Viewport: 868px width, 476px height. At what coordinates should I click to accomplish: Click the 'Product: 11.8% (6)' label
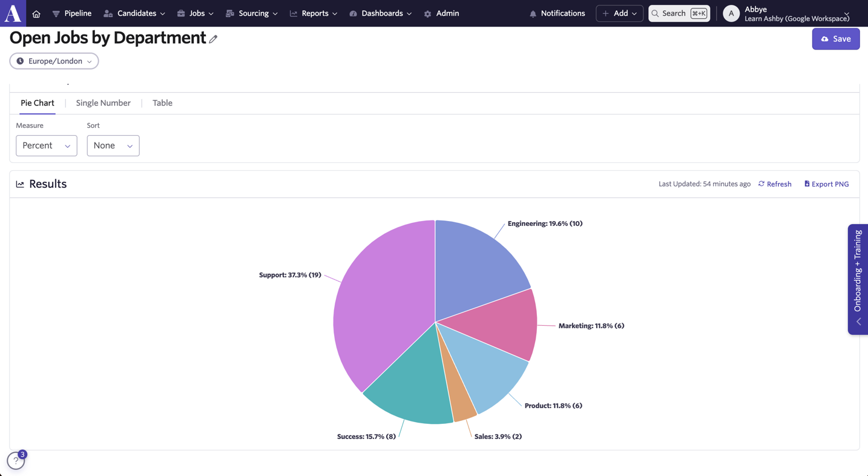tap(553, 406)
